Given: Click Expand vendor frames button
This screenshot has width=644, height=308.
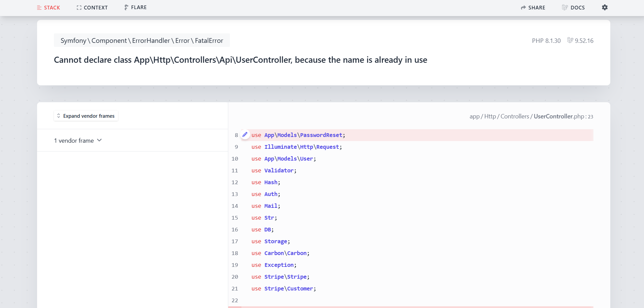Looking at the screenshot, I should click(86, 116).
